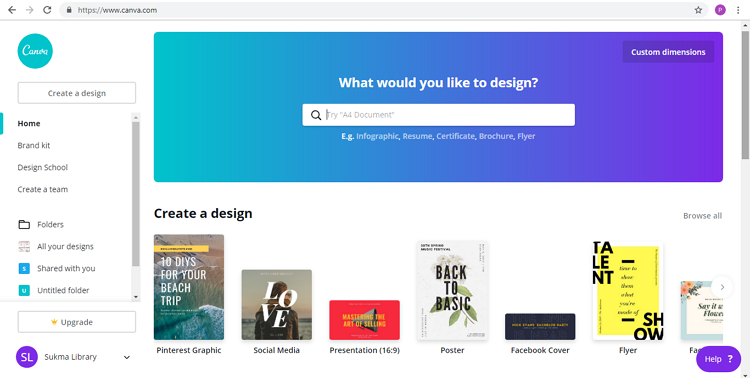Click Pinterest Graphic label
Viewport: 750px width, 378px height.
(189, 350)
